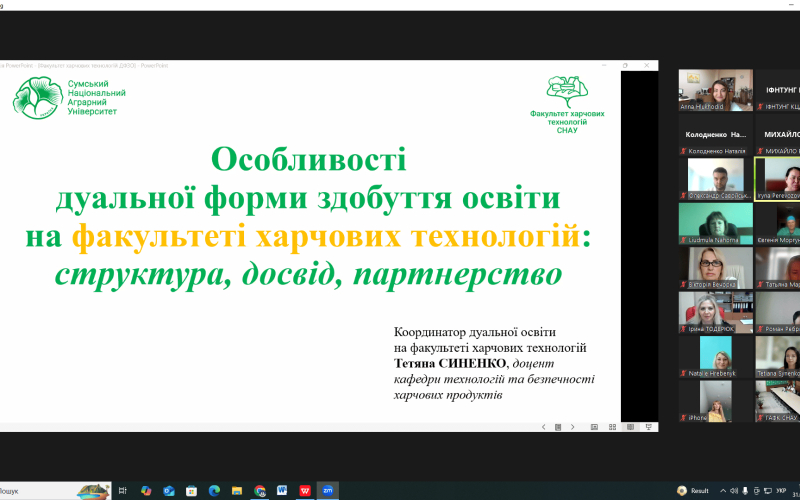Select Reading View icon in status bar

pos(631,427)
